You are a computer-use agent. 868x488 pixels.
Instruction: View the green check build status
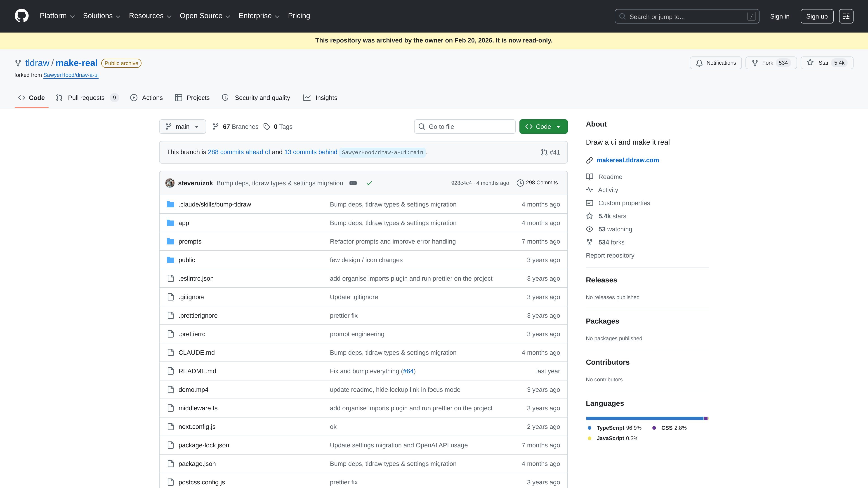tap(369, 183)
